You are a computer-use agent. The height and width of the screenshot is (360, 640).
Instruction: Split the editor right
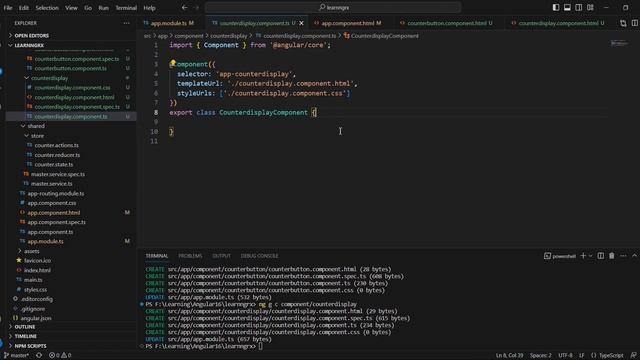pos(635,23)
